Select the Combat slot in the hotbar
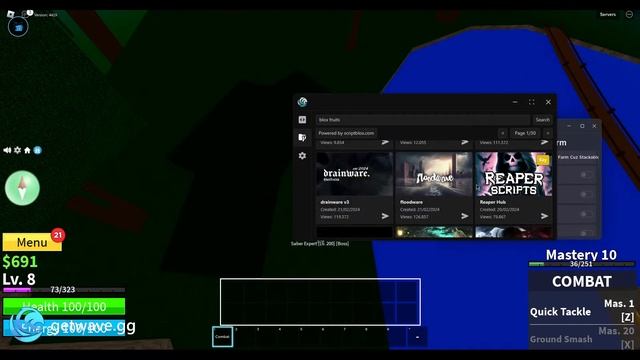Viewport: 640px width, 360px height. pos(222,337)
